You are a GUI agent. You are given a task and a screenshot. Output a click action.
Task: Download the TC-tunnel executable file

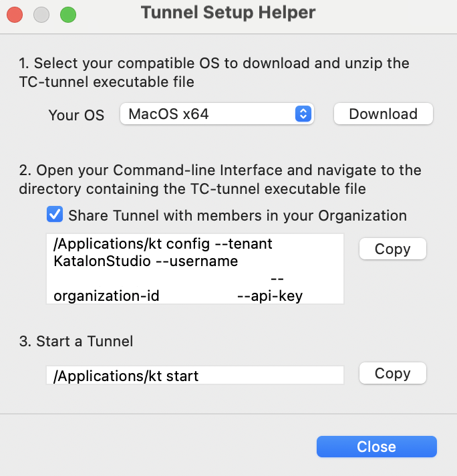point(383,114)
